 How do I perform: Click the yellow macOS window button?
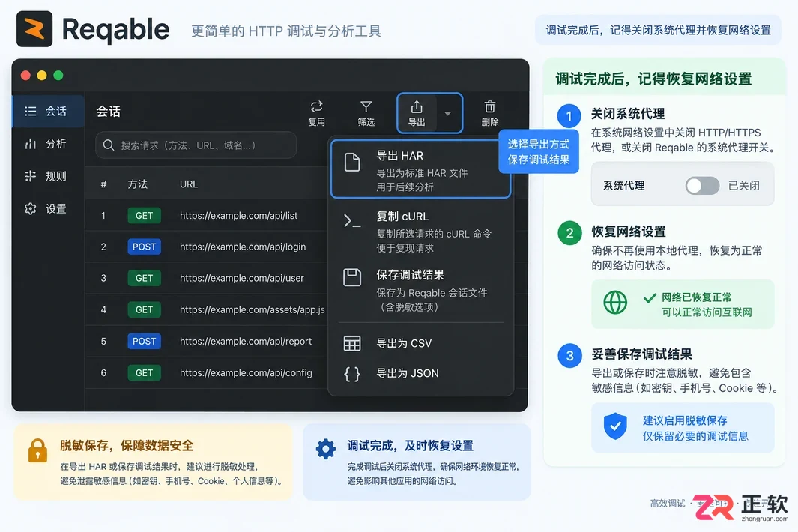[42, 76]
